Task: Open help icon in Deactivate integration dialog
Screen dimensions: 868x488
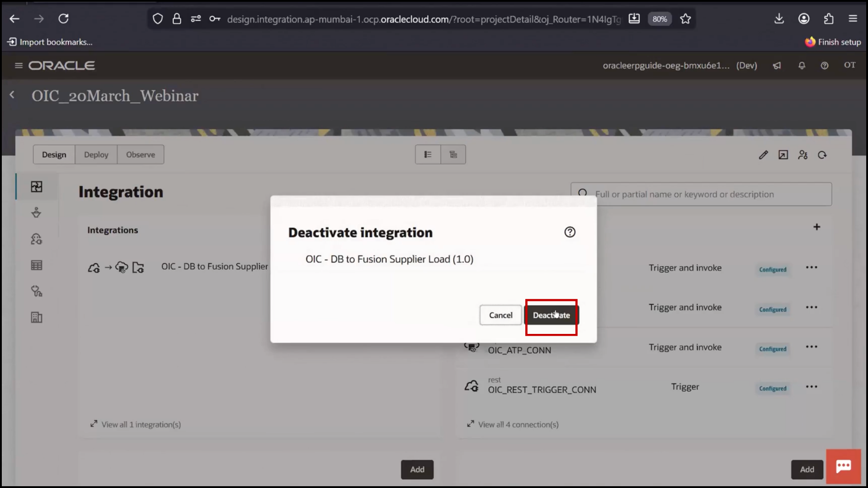Action: tap(570, 232)
